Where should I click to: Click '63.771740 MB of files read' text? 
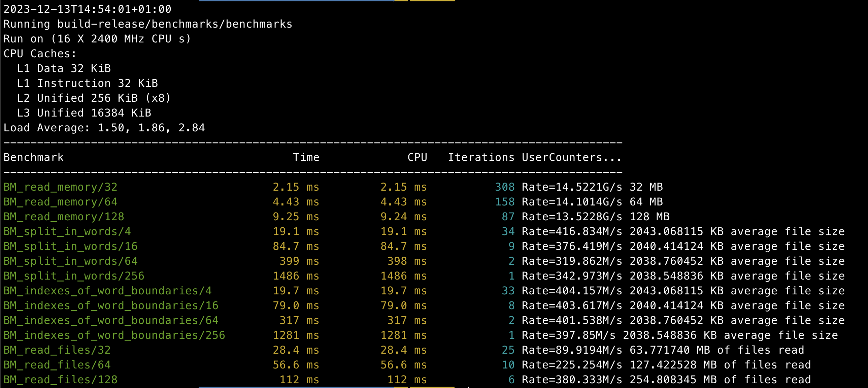click(x=717, y=350)
